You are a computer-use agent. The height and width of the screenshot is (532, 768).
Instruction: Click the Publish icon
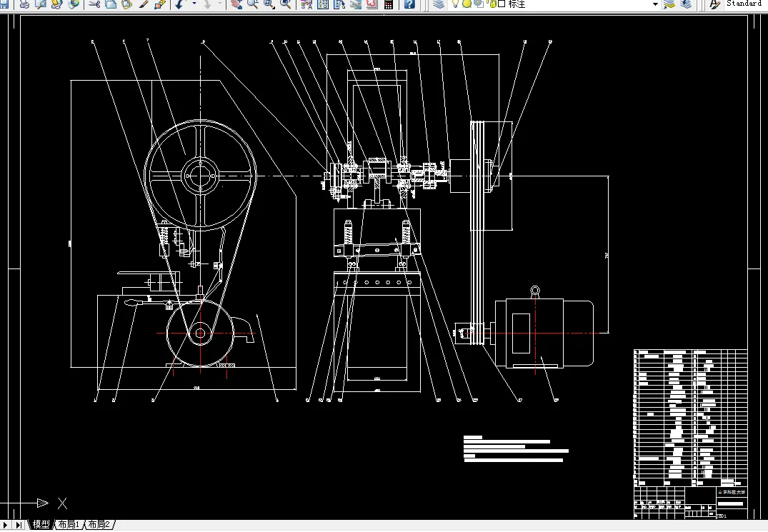click(x=57, y=4)
